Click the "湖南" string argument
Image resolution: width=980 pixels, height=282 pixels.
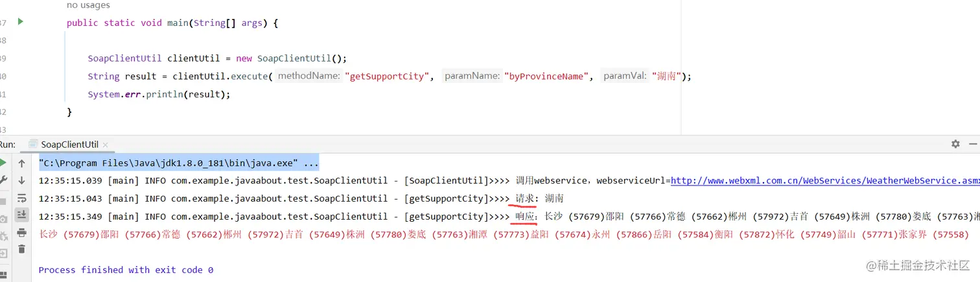(x=666, y=76)
